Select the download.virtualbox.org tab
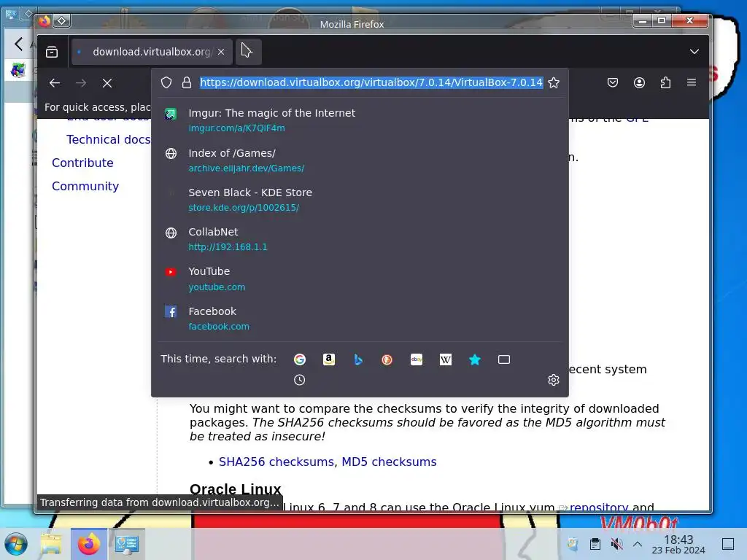 click(152, 52)
